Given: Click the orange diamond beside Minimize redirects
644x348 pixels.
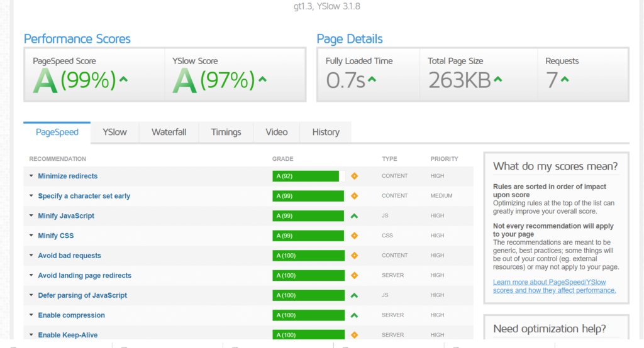Looking at the screenshot, I should click(x=355, y=176).
